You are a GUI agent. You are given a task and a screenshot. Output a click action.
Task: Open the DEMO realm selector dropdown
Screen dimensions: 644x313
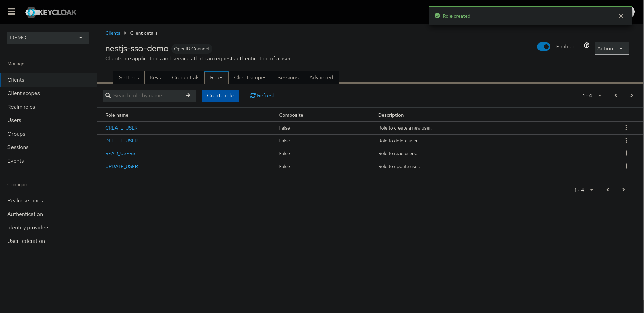(48, 38)
